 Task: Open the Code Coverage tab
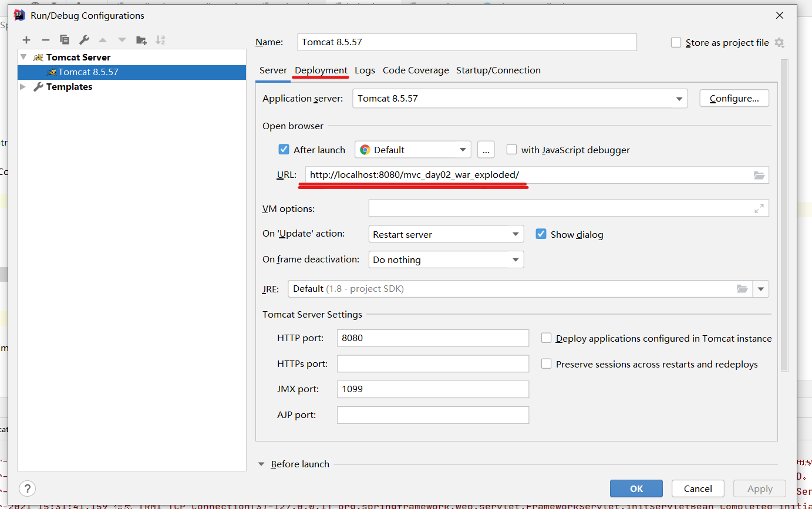(x=416, y=70)
